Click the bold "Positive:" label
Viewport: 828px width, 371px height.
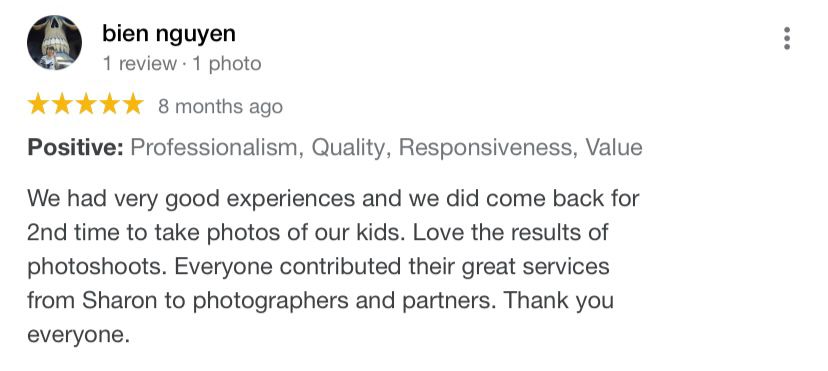(76, 147)
